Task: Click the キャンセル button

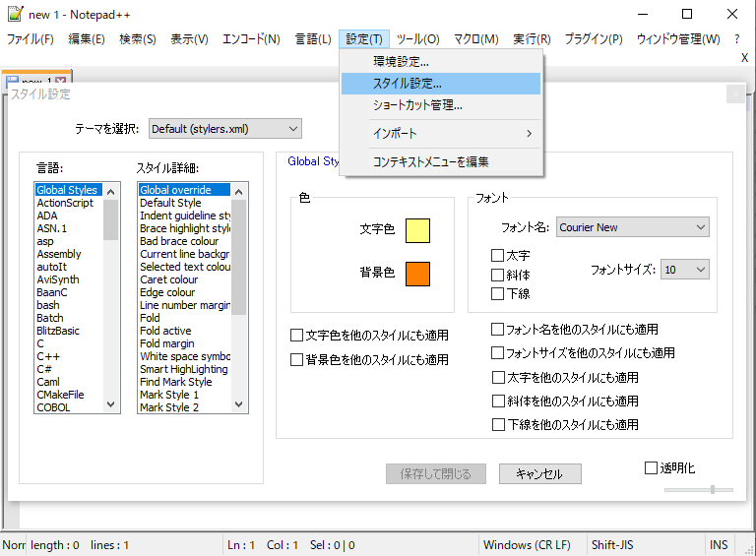Action: coord(540,474)
